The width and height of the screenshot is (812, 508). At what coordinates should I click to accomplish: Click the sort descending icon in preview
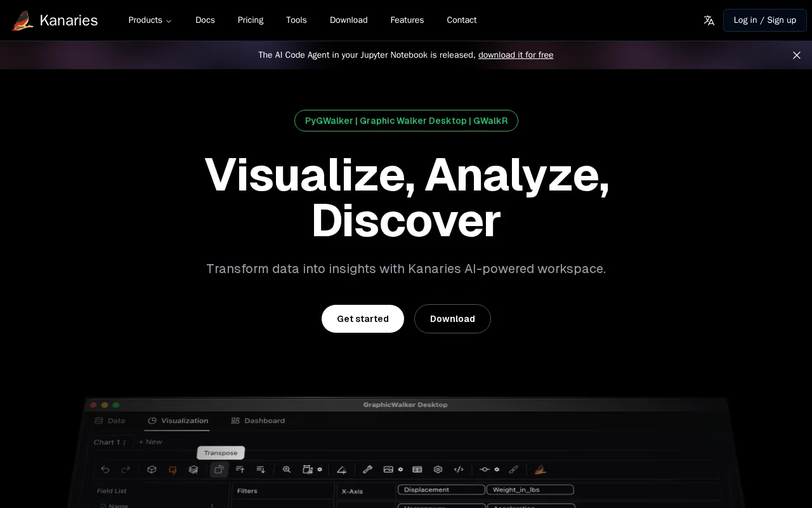(x=261, y=470)
